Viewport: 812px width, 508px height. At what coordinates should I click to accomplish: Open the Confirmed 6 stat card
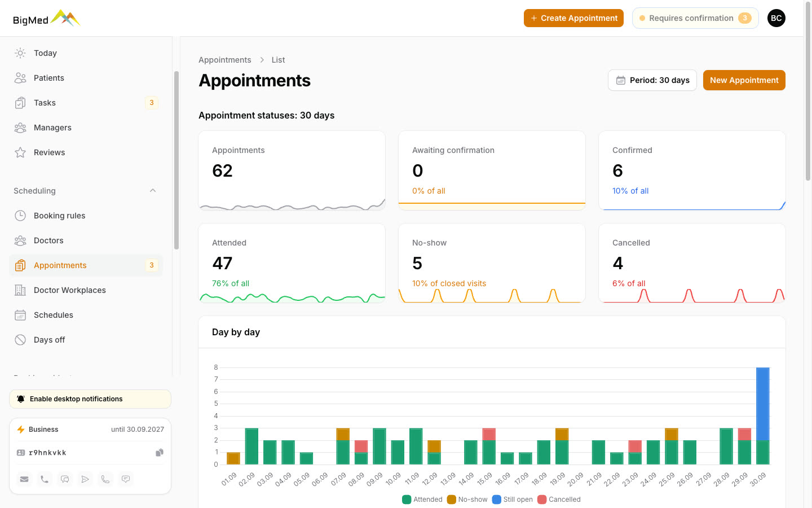pos(692,170)
